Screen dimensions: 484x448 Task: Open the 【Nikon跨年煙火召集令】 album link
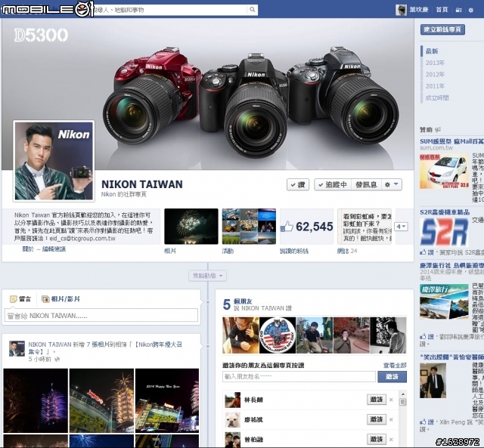[105, 348]
